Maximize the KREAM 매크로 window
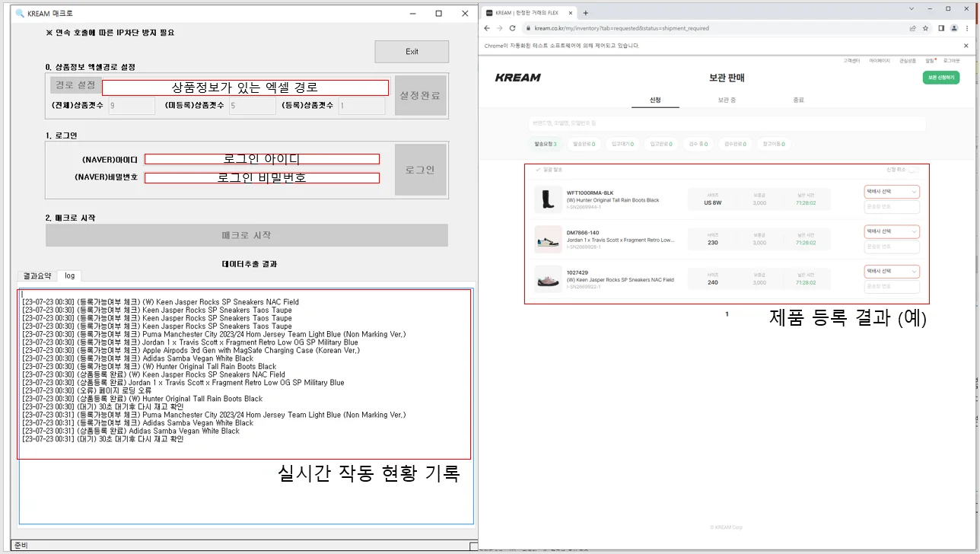The image size is (980, 554). point(439,14)
